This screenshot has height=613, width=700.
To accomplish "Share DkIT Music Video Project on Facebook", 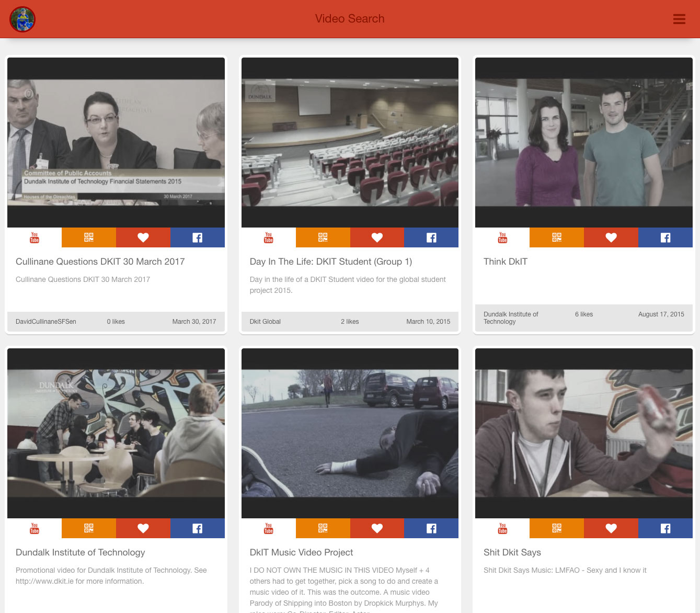I will [432, 528].
